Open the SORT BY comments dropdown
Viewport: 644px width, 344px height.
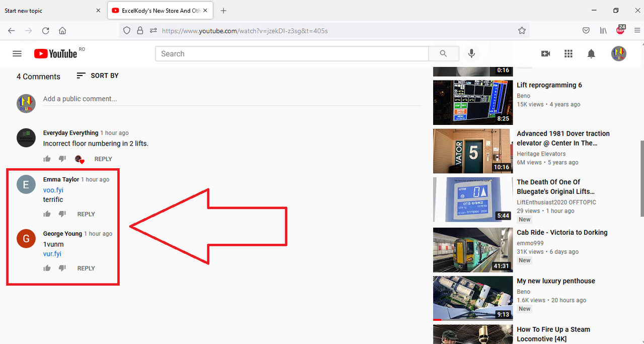click(x=98, y=76)
